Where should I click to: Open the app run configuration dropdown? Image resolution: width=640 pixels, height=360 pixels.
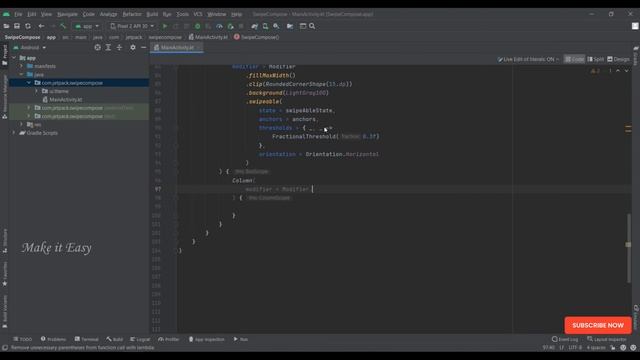(87, 26)
